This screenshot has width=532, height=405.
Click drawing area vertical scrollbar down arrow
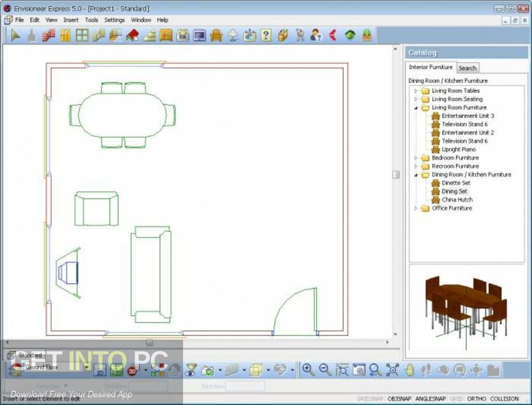coord(395,335)
